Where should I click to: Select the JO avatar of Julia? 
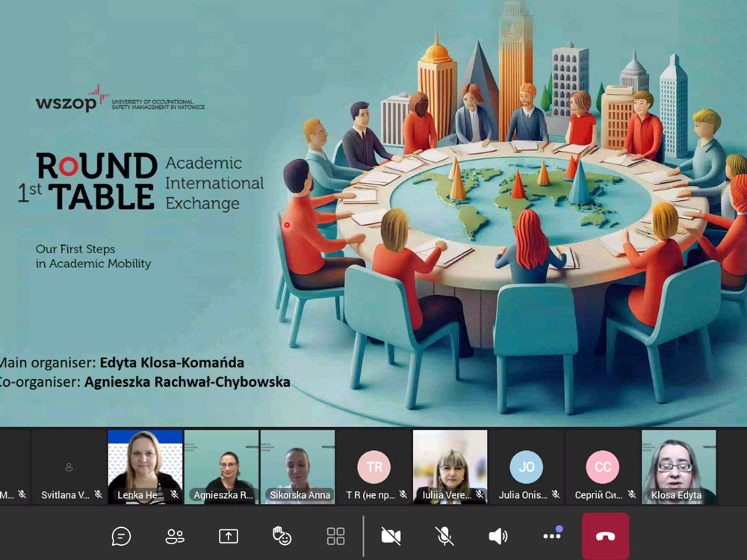(527, 467)
